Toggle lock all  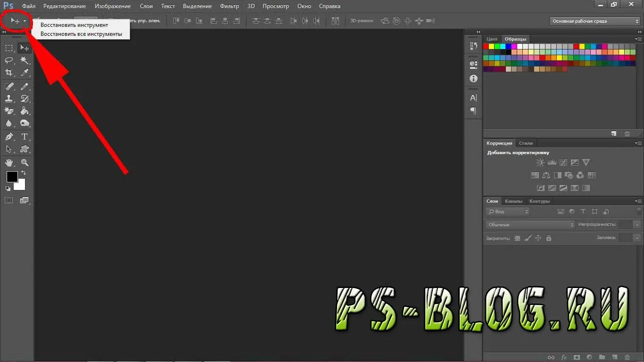pyautogui.click(x=548, y=238)
